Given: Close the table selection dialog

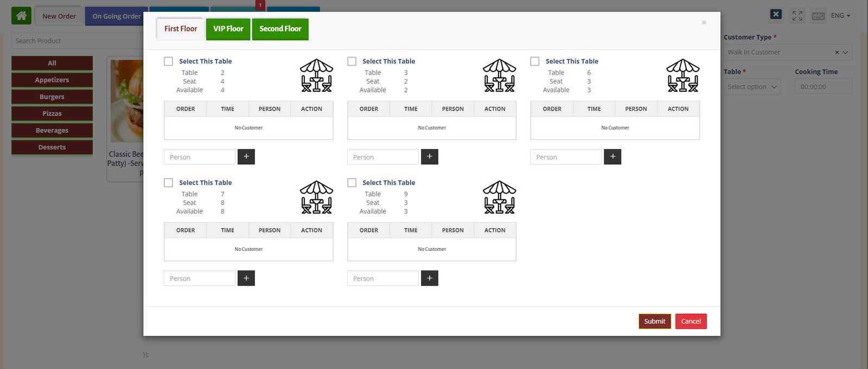Looking at the screenshot, I should tap(704, 23).
